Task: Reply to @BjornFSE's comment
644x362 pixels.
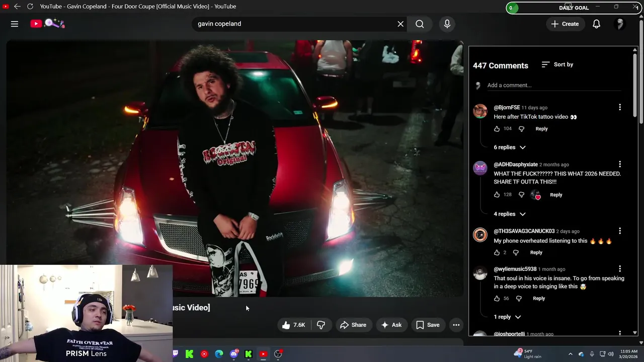Action: 541,129
